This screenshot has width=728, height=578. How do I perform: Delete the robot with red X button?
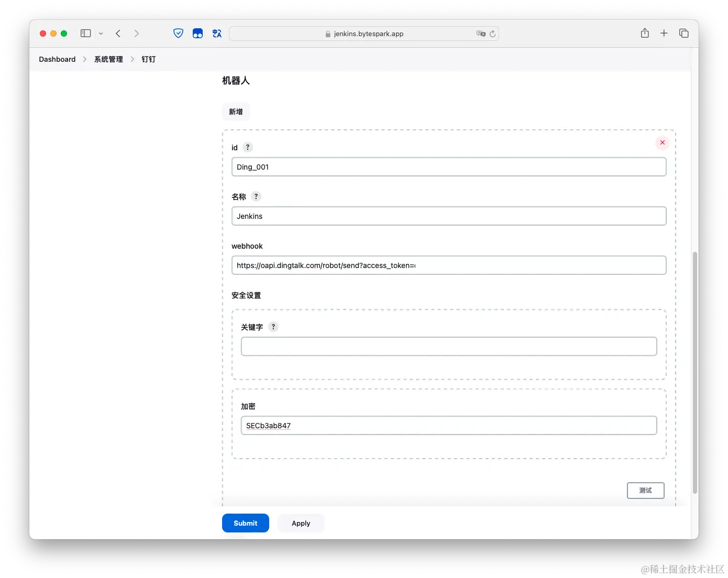663,142
